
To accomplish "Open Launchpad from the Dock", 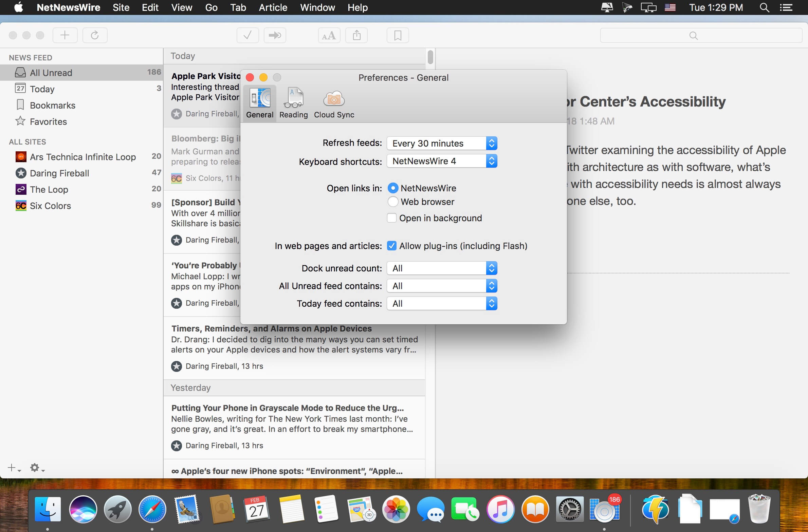I will coord(118,509).
